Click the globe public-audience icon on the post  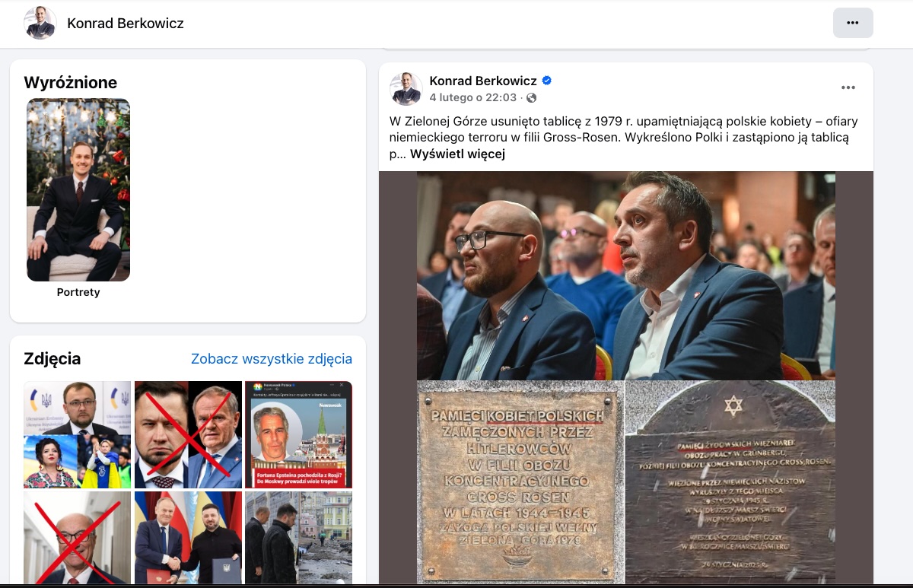(531, 98)
